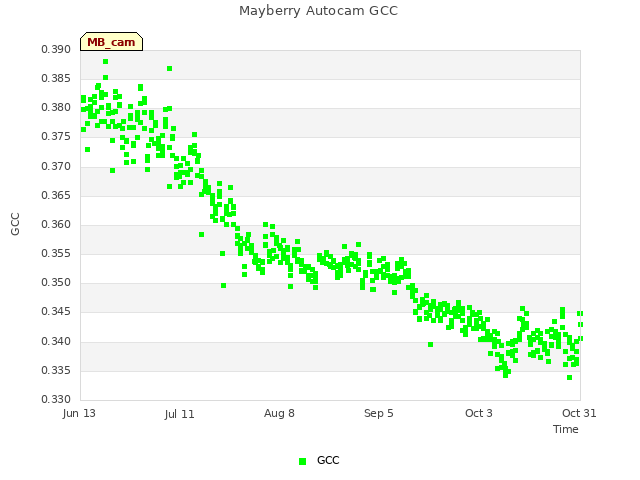Click the 0.340 y-axis value
This screenshot has width=640, height=480.
point(56,341)
